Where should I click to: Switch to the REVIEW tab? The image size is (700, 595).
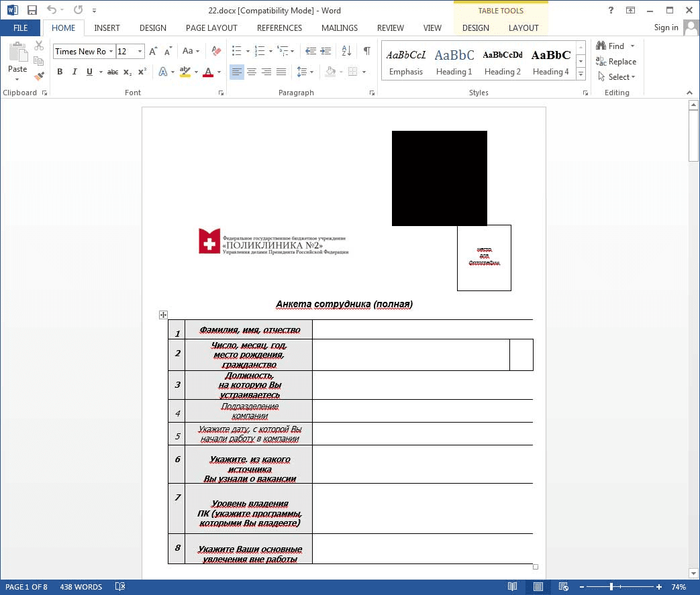[x=390, y=28]
